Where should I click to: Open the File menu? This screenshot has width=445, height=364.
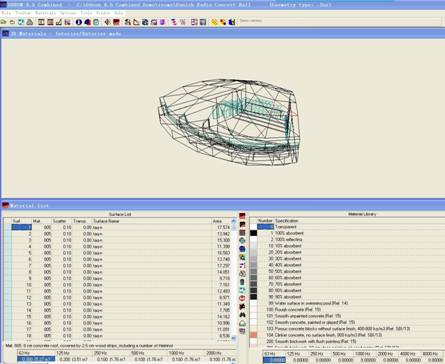6,13
